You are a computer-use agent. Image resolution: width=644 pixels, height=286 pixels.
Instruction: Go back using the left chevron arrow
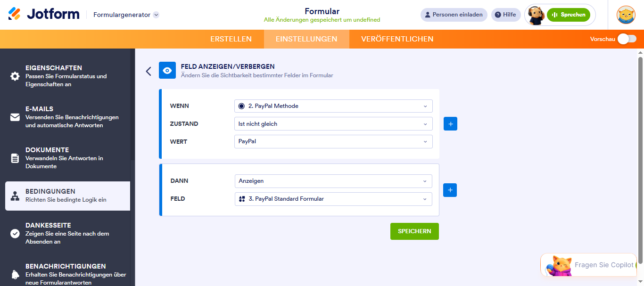click(x=149, y=71)
